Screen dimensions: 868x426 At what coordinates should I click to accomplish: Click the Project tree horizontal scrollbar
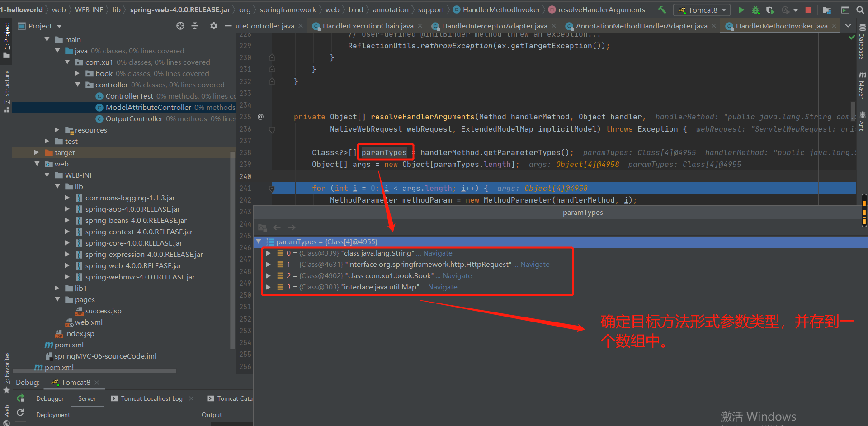(94, 371)
